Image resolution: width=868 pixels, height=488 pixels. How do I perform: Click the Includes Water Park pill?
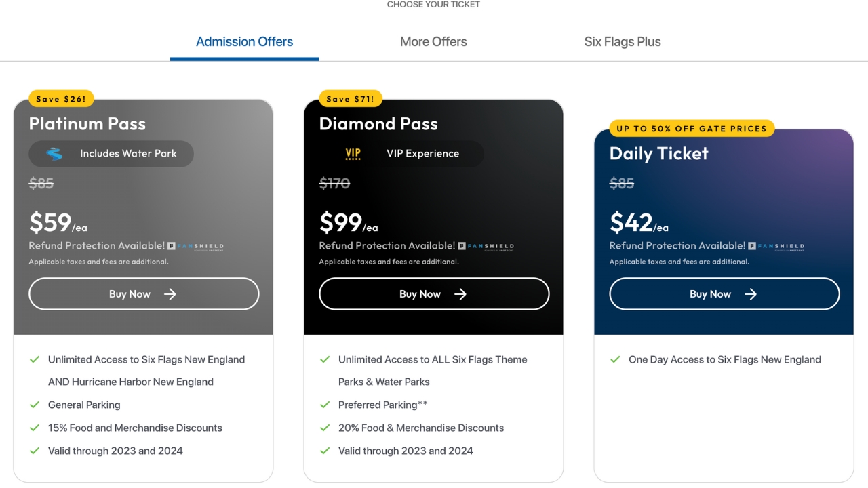(x=111, y=154)
